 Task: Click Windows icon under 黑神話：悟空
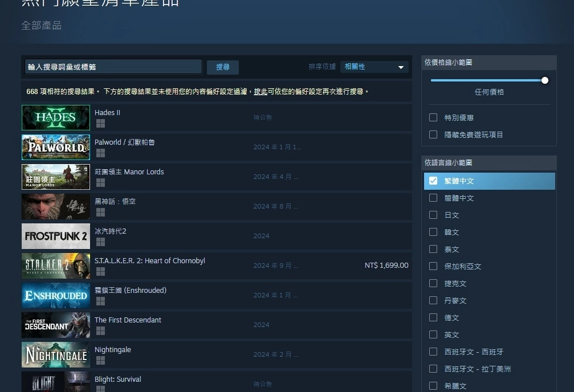(x=100, y=213)
